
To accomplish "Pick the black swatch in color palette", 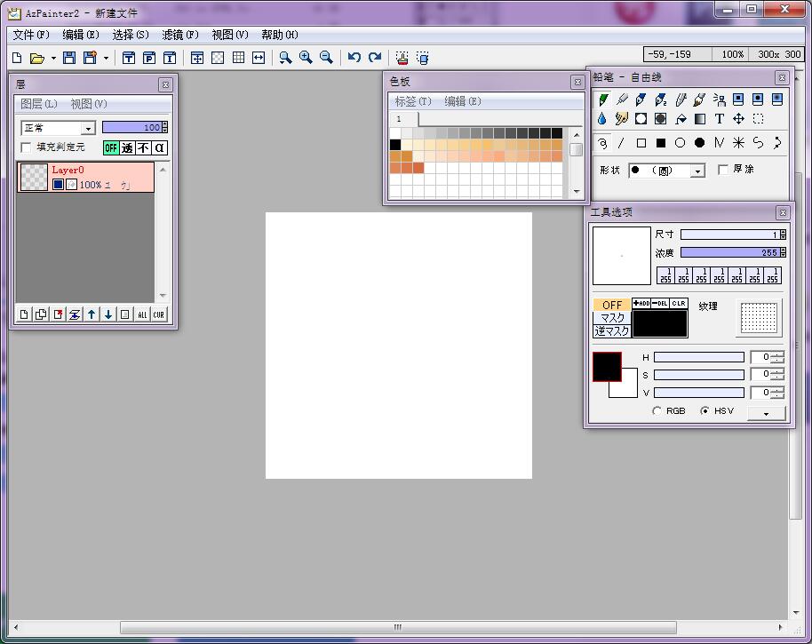I will tap(395, 145).
